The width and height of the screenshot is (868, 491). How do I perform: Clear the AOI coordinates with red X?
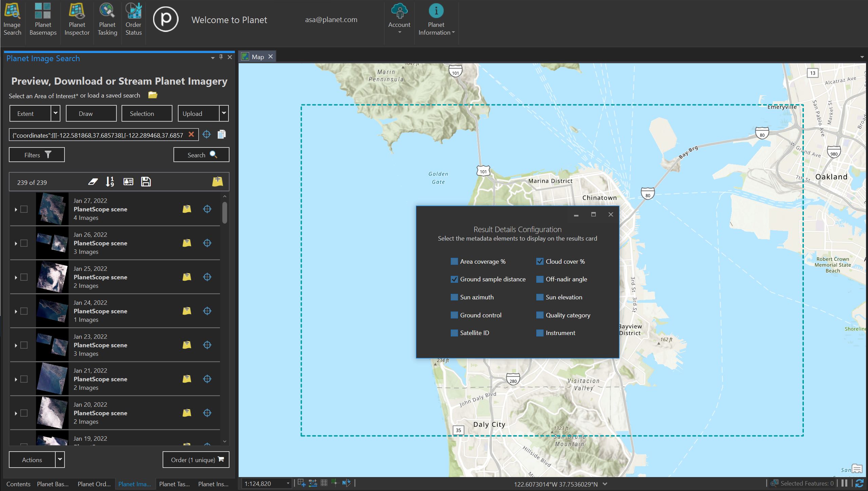pos(191,134)
